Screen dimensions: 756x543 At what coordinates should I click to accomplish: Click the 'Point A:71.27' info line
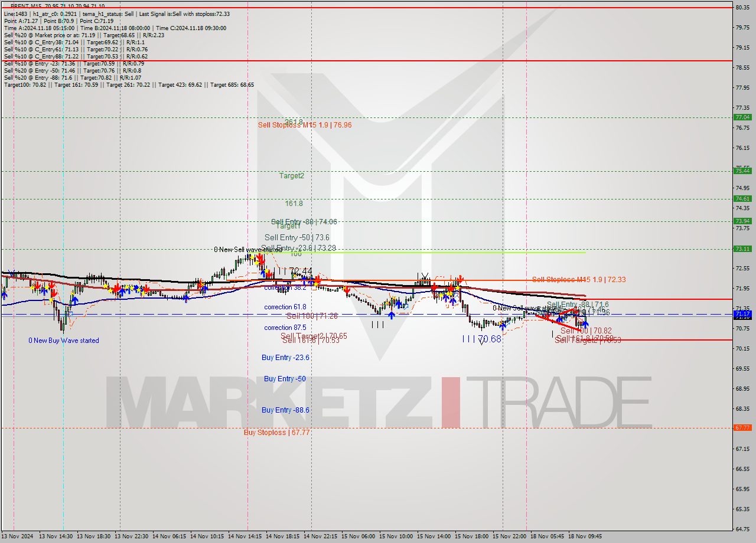pos(59,21)
